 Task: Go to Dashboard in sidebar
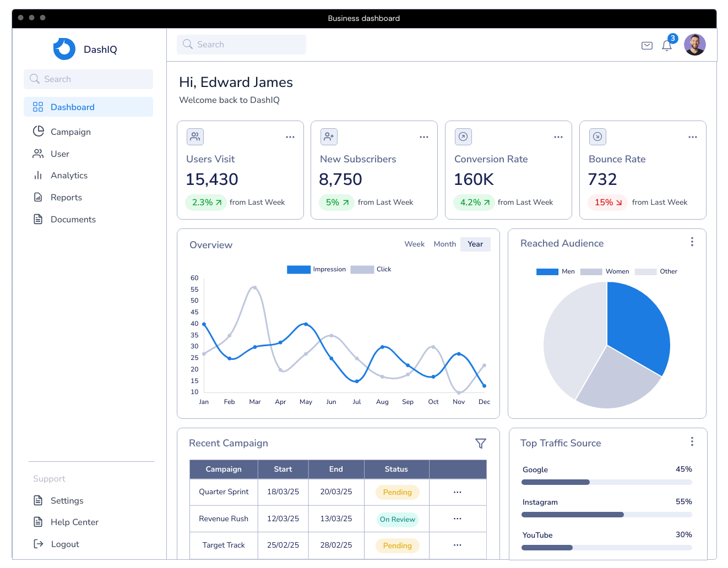click(x=88, y=107)
